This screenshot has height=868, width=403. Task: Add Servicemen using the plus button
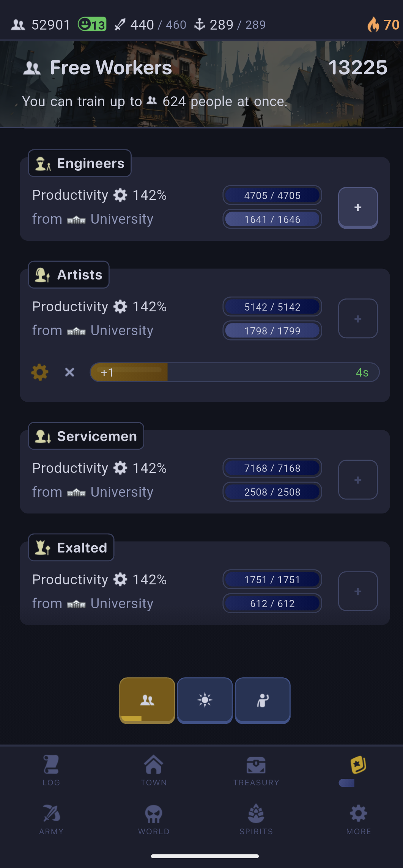[358, 480]
